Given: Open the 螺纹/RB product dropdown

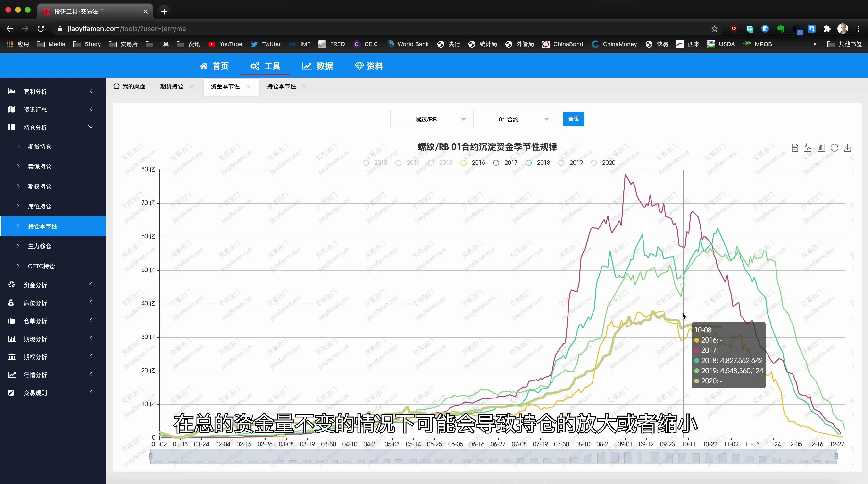Looking at the screenshot, I should (x=431, y=119).
